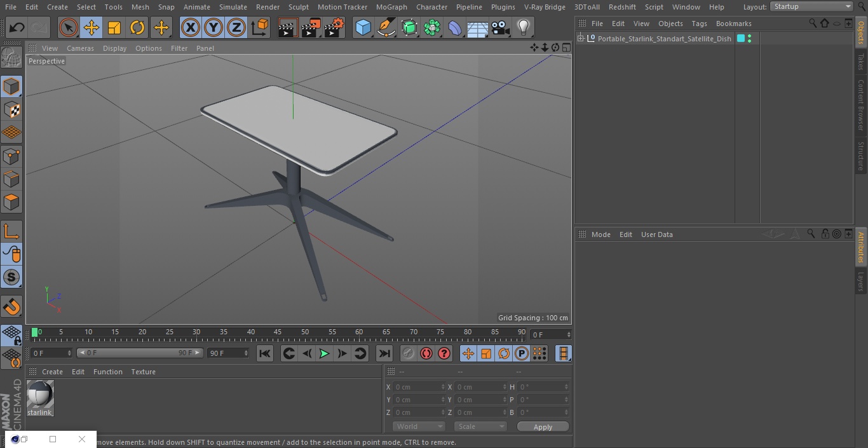Open the Array/MoGraph green object icon
Viewport: 868px width, 448px height.
click(432, 27)
